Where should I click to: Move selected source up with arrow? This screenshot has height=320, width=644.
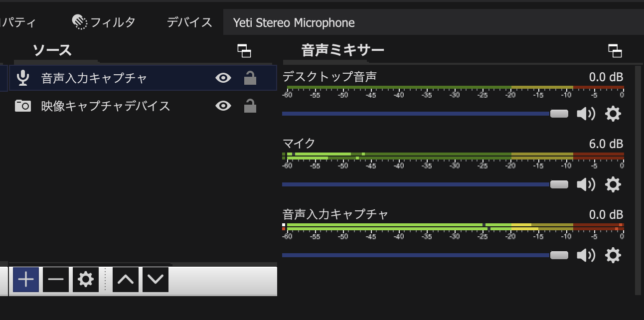126,280
